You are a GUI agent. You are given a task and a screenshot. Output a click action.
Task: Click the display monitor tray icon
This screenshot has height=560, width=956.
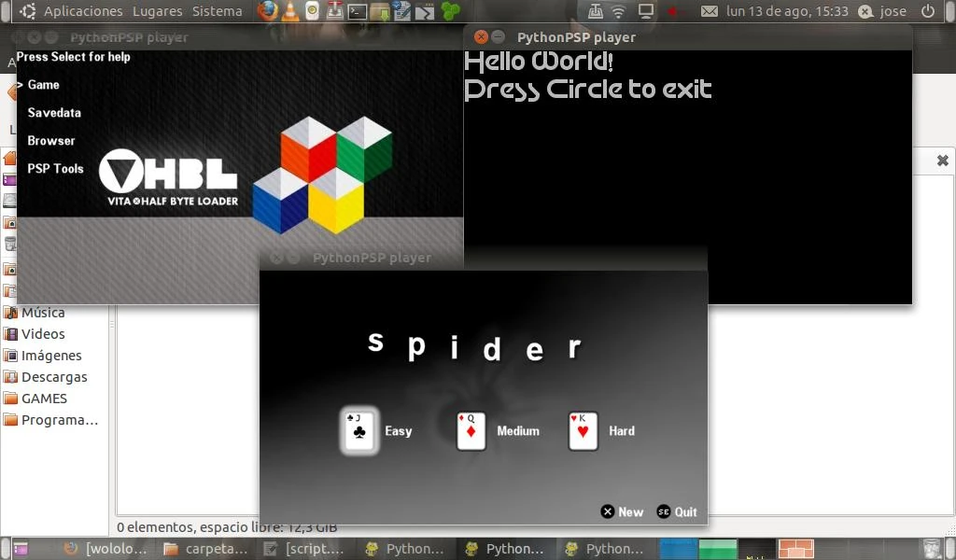pos(646,11)
